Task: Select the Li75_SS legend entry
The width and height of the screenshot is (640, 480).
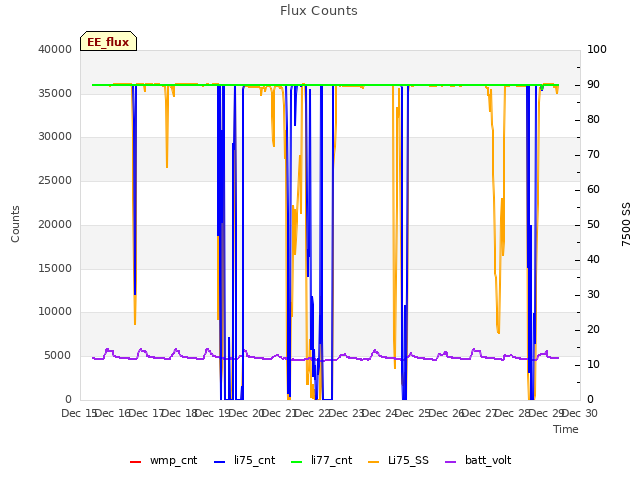Action: click(x=398, y=460)
